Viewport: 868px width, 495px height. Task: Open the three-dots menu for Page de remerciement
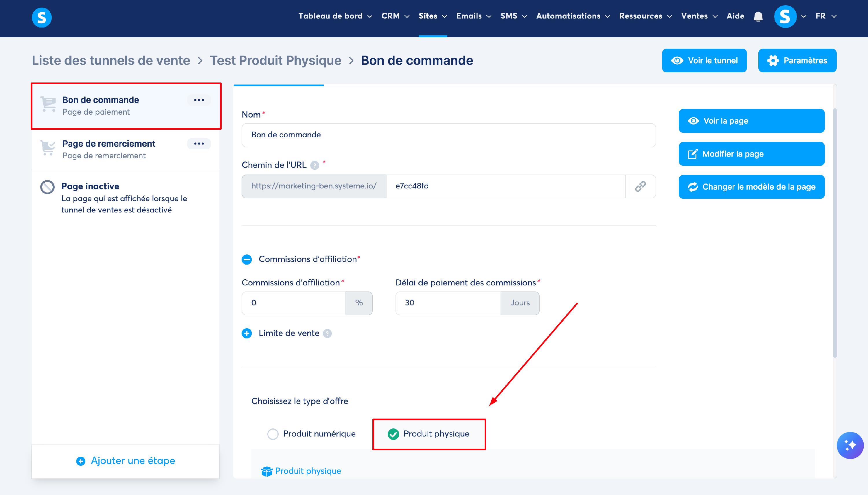click(x=199, y=144)
